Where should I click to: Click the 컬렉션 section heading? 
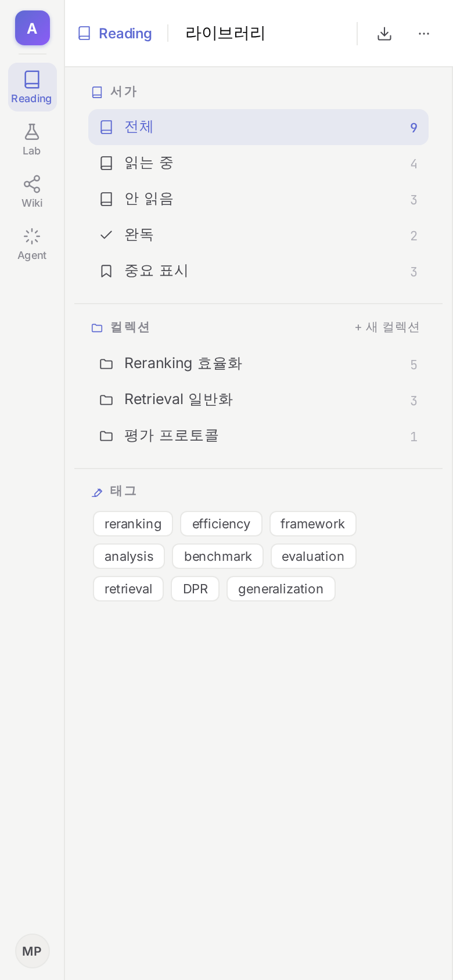(x=130, y=327)
